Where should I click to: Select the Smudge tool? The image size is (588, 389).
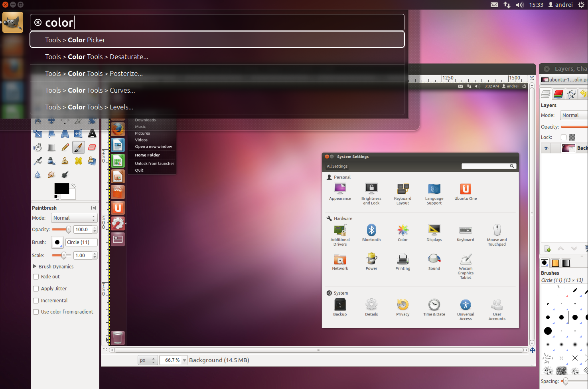tap(51, 175)
